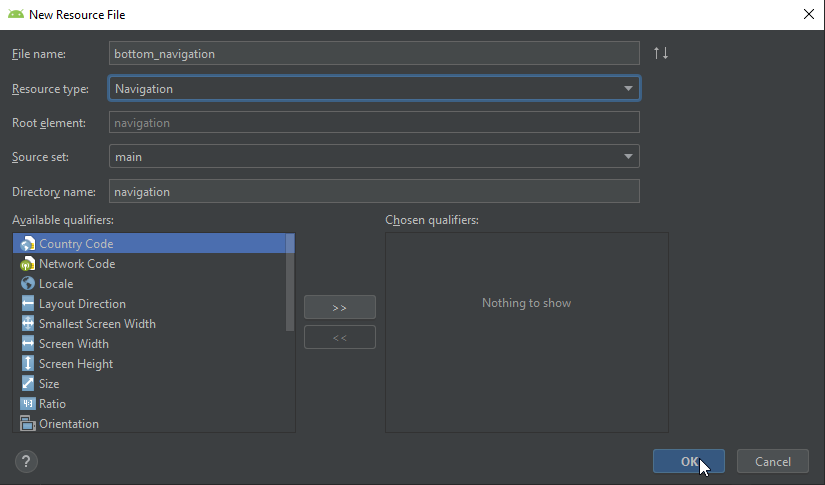Click the Locale globe icon

pos(27,284)
